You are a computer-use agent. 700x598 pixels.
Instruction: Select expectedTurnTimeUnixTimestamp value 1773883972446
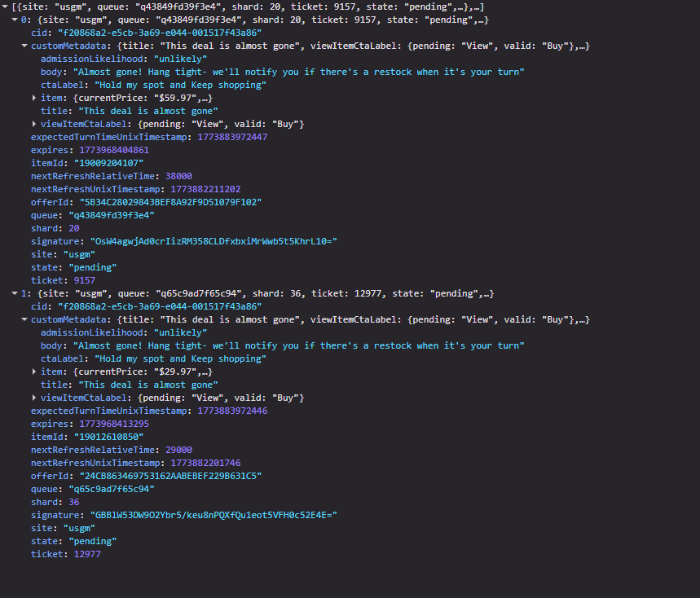click(x=232, y=411)
